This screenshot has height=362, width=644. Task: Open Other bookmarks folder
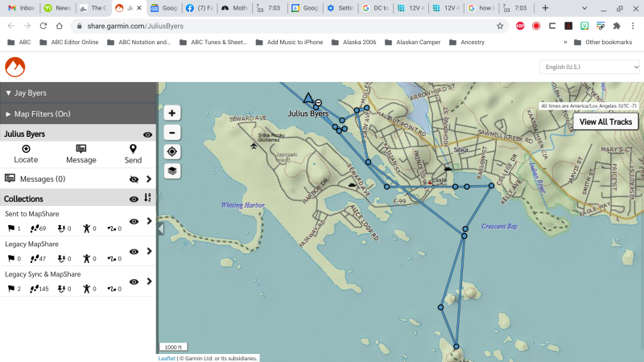tap(603, 42)
